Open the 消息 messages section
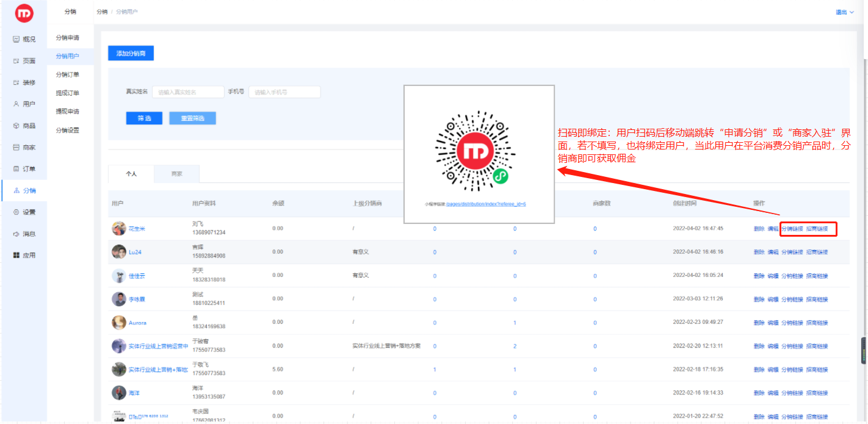This screenshot has height=424, width=868. point(24,234)
